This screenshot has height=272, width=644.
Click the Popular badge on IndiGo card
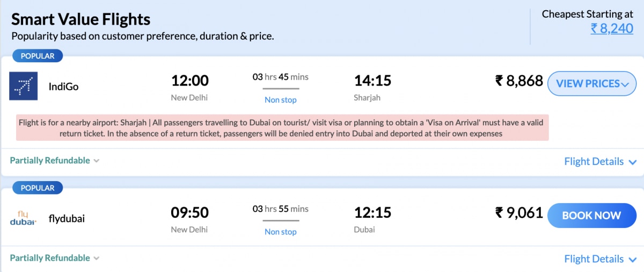(38, 56)
